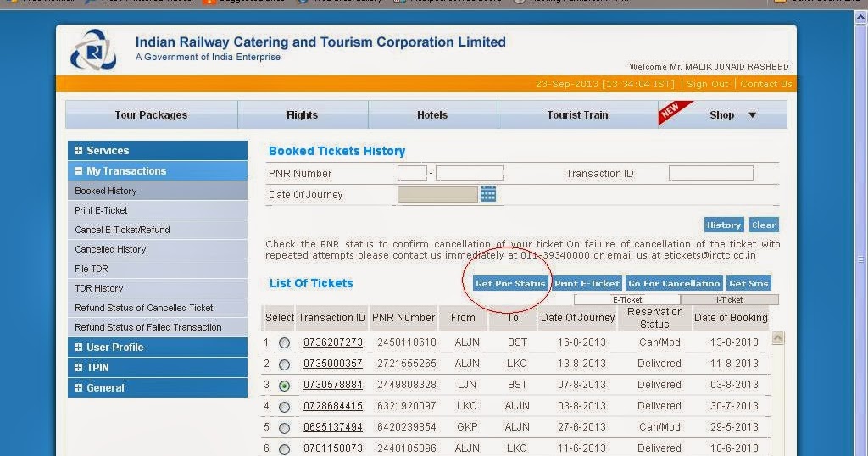
Task: Expand the TPIN section
Action: (78, 368)
